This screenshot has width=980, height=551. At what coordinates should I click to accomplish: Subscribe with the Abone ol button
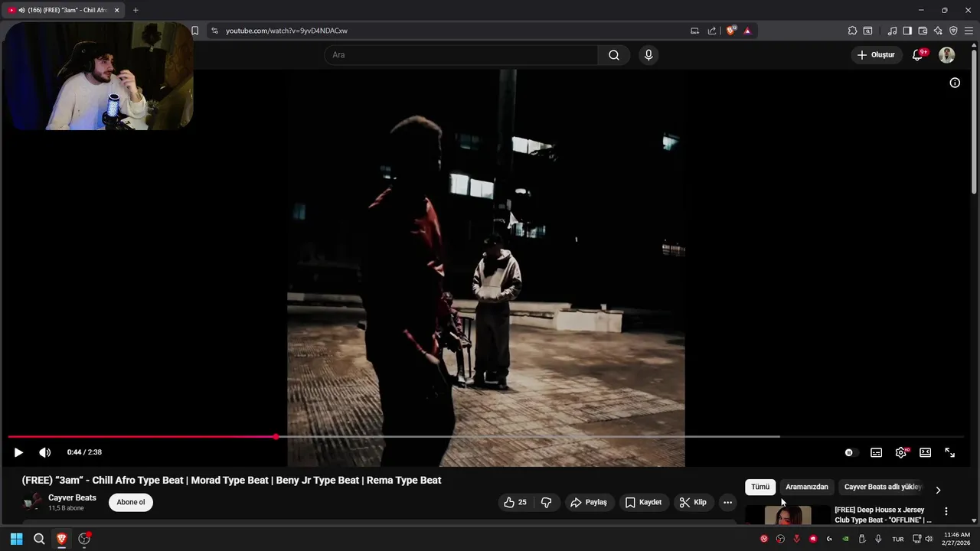coord(131,502)
